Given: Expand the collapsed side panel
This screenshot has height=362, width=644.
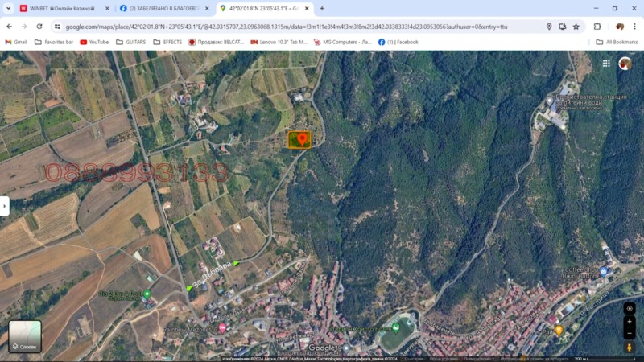Looking at the screenshot, I should pyautogui.click(x=5, y=205).
